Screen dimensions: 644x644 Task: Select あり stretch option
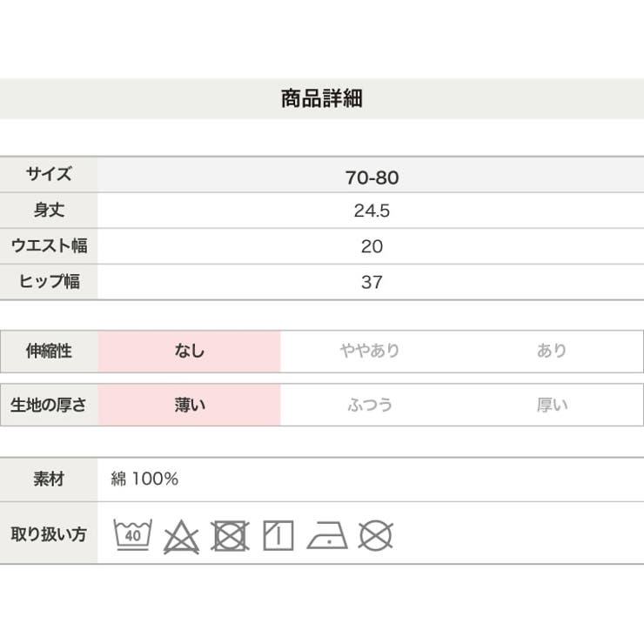pos(552,352)
